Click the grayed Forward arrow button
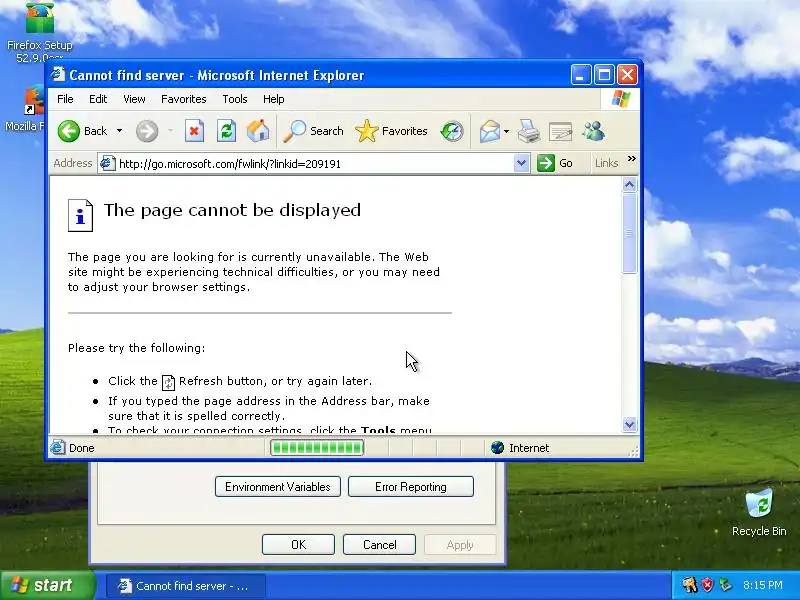The image size is (800, 600). pyautogui.click(x=147, y=131)
